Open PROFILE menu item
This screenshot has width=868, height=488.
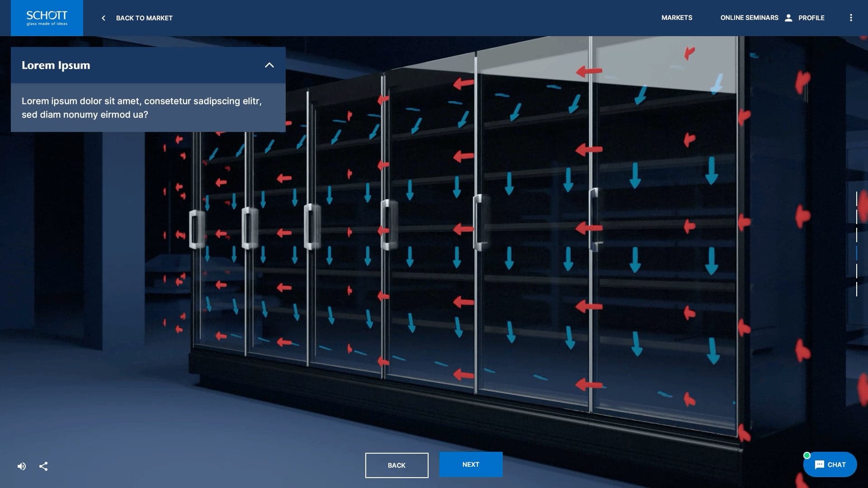pos(811,18)
